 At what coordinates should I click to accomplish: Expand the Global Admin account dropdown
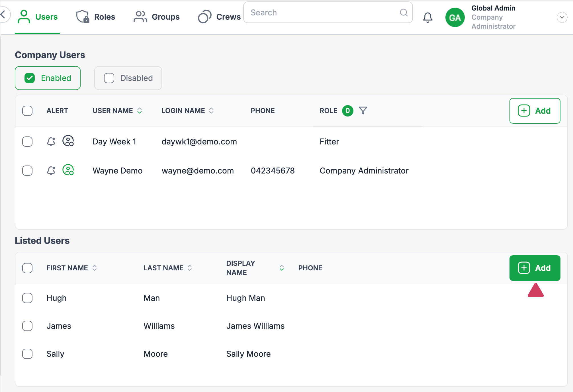pos(562,17)
